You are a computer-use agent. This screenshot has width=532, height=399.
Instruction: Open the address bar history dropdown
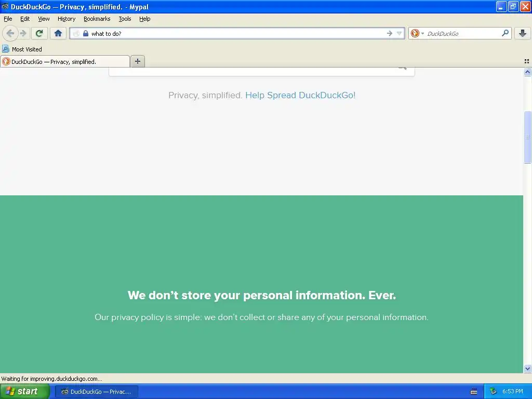pyautogui.click(x=400, y=33)
